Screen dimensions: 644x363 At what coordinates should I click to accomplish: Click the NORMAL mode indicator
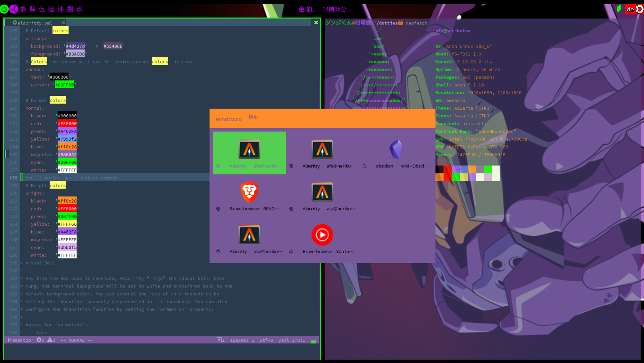[76, 340]
